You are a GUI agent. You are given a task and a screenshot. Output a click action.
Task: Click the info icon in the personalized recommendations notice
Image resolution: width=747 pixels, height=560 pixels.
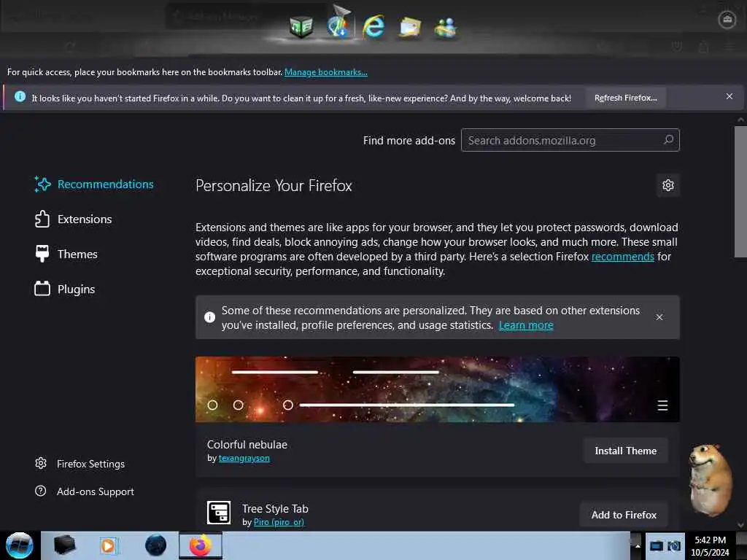tap(209, 317)
